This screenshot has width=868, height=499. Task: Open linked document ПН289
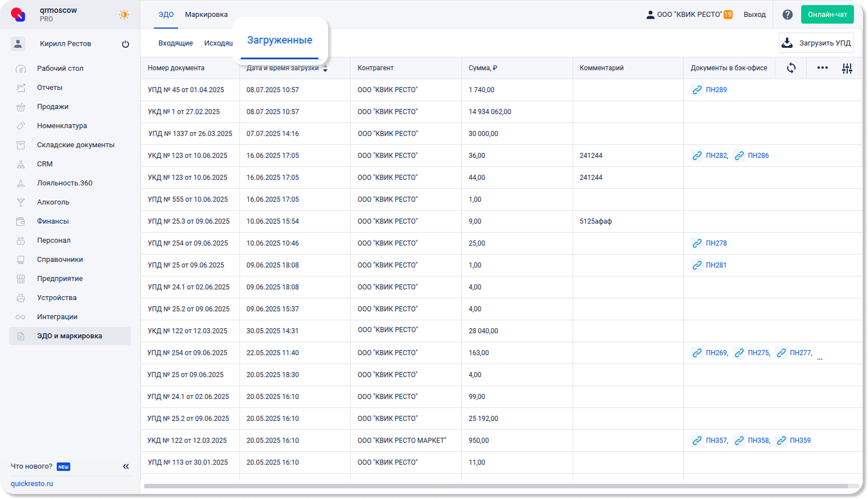[x=716, y=90]
